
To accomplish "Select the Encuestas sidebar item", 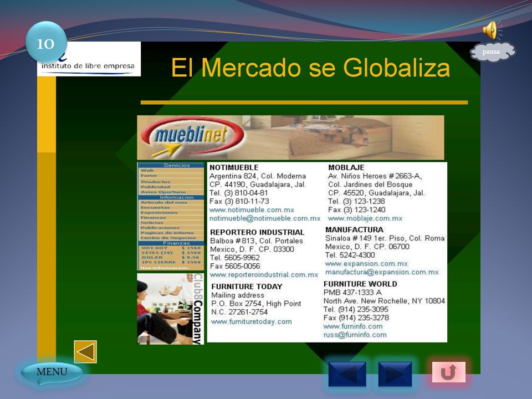I will [x=171, y=208].
